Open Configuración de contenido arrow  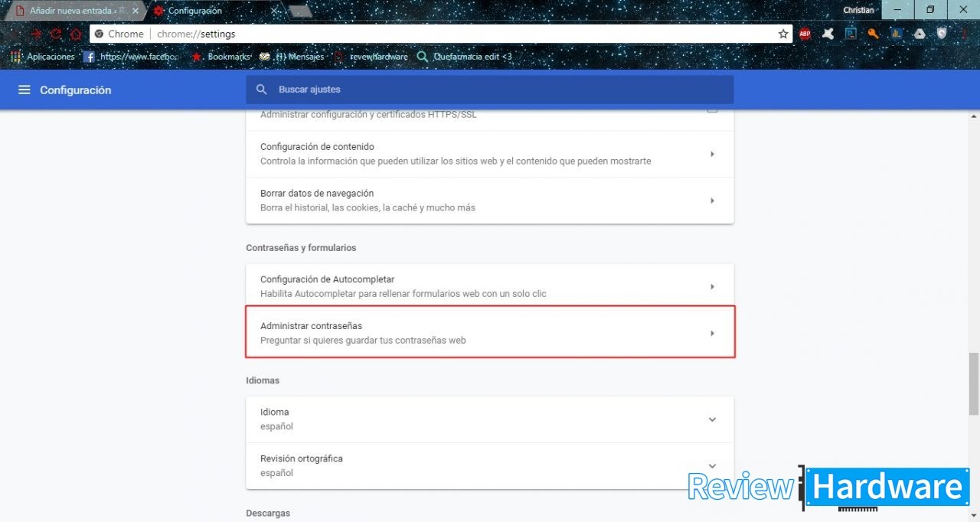[712, 154]
